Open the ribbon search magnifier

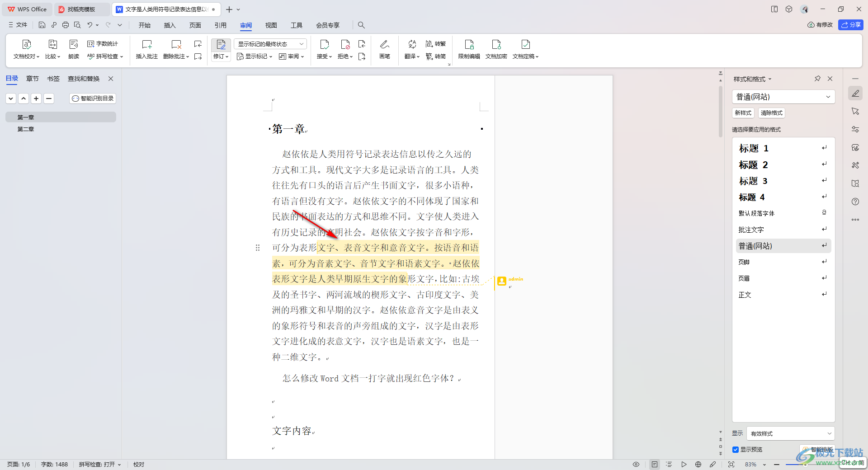361,25
